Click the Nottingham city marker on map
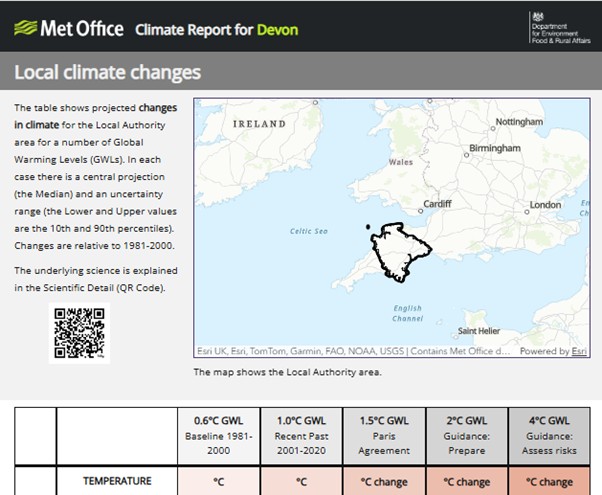Screen dimensions: 602x495 click(x=493, y=129)
